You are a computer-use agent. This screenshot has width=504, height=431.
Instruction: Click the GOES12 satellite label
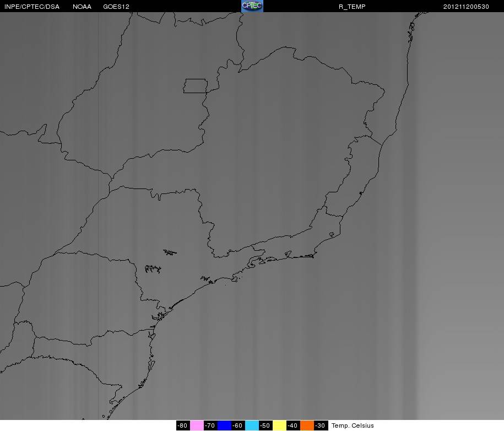coord(116,7)
